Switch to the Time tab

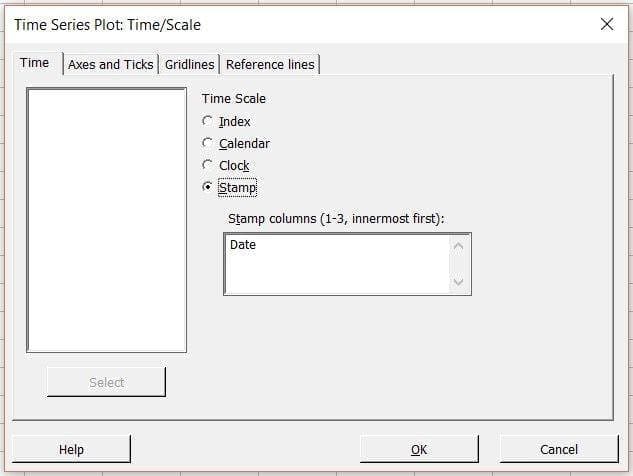(34, 63)
